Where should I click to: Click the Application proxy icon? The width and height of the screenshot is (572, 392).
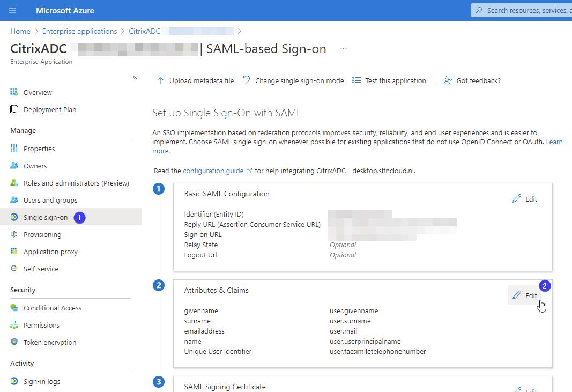click(x=14, y=251)
